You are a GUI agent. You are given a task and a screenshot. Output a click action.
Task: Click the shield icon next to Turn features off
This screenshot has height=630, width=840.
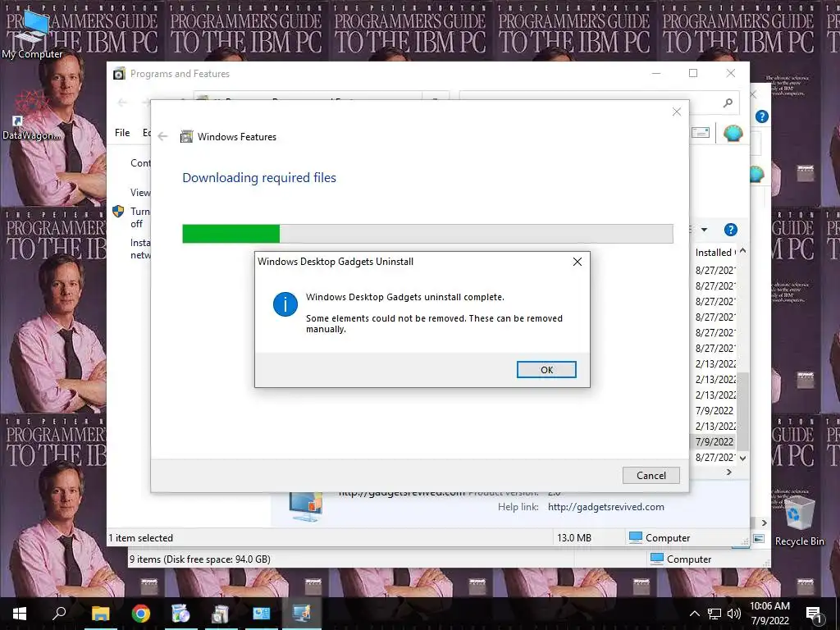click(118, 212)
